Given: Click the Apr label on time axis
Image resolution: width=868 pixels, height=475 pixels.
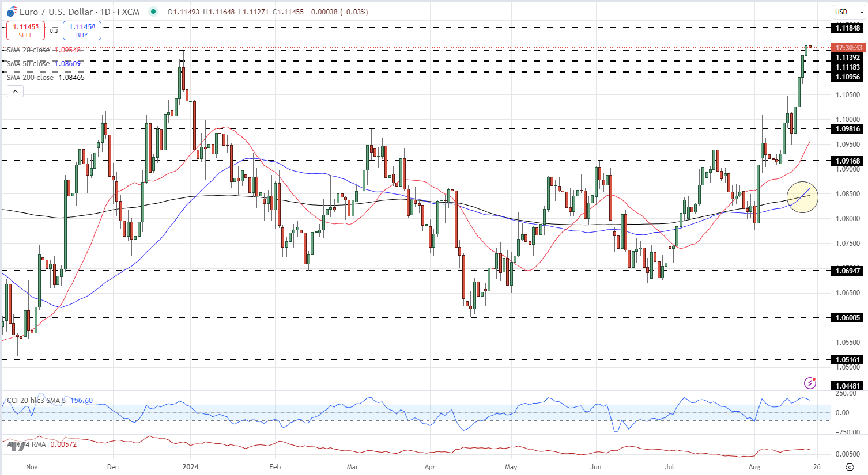Looking at the screenshot, I should point(429,466).
